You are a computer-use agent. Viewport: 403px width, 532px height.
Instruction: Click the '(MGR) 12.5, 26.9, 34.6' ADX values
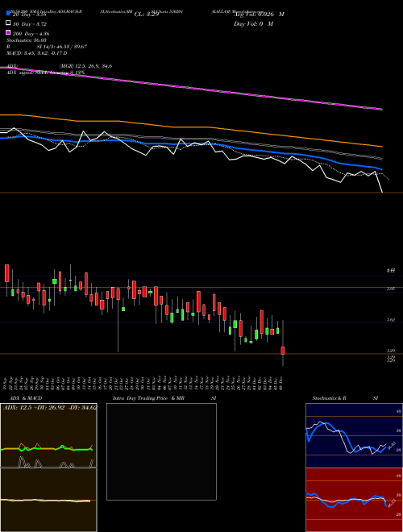pos(85,66)
